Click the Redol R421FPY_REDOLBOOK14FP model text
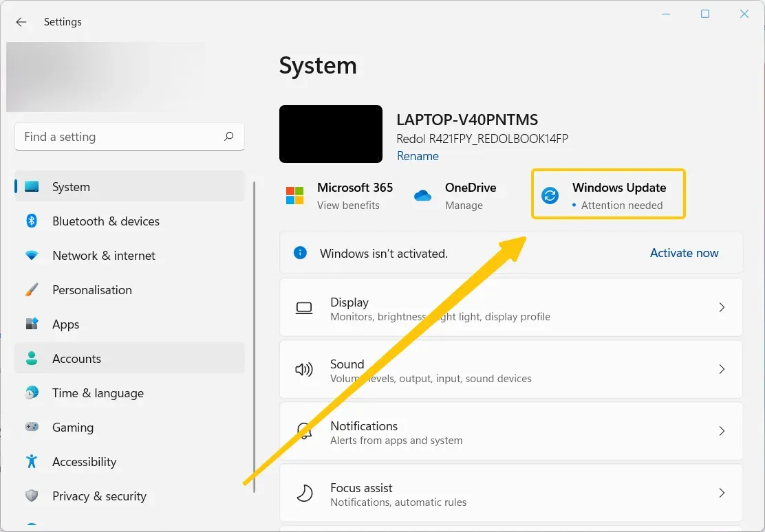Image resolution: width=765 pixels, height=532 pixels. 482,139
